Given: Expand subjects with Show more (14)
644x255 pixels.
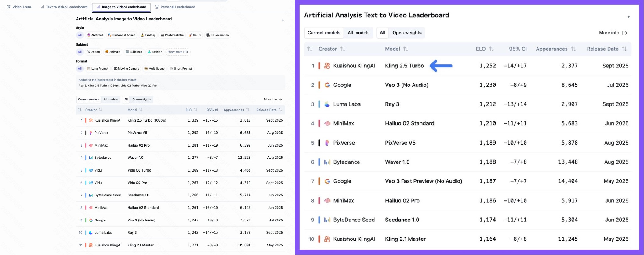Looking at the screenshot, I should (x=178, y=52).
